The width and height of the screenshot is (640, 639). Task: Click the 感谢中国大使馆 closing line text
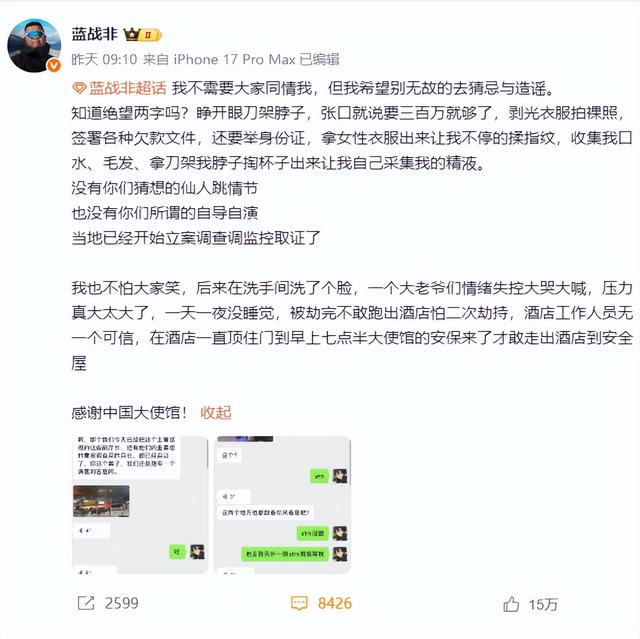129,413
